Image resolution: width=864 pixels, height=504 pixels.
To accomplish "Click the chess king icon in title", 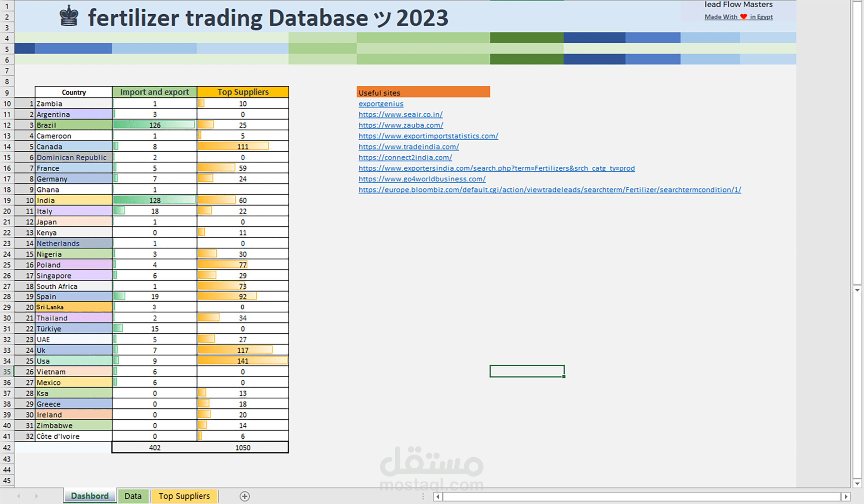I will [69, 16].
